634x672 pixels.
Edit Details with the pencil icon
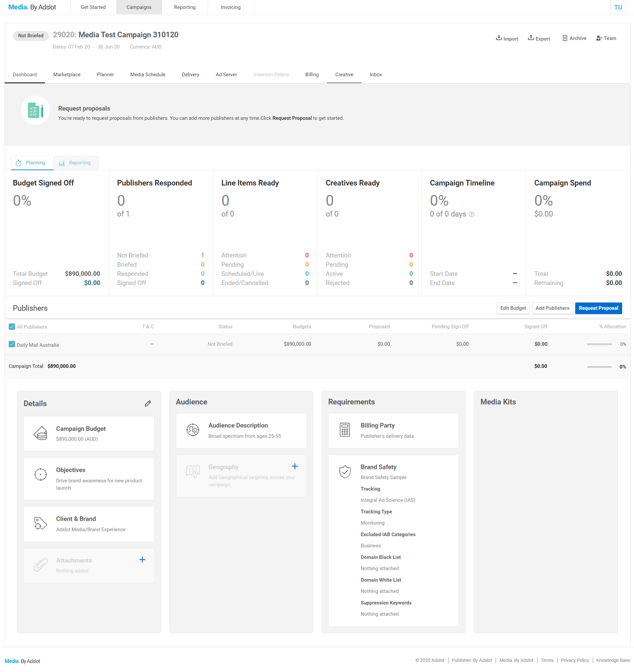(148, 403)
